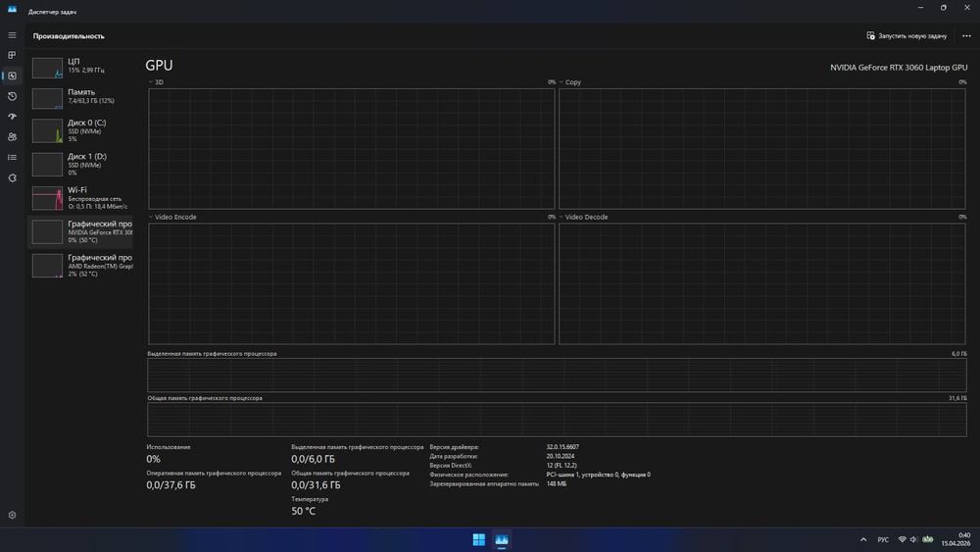
Task: Open the App history page icon
Action: (12, 96)
